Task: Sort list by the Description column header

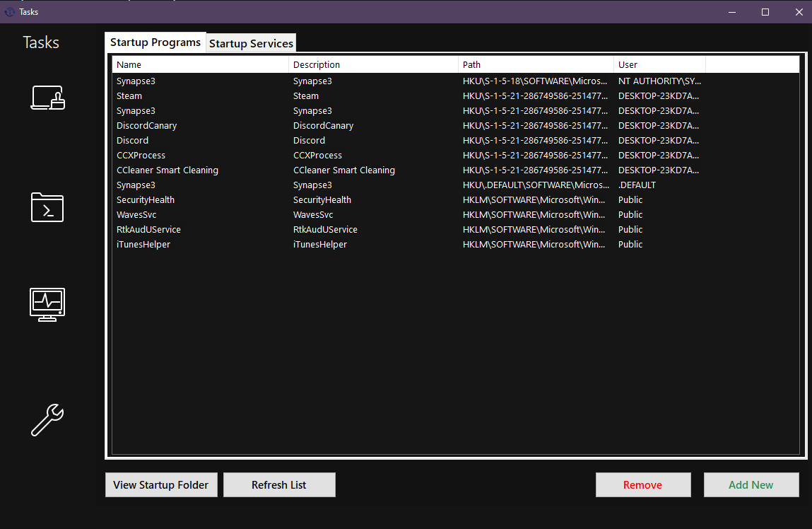Action: pos(373,65)
